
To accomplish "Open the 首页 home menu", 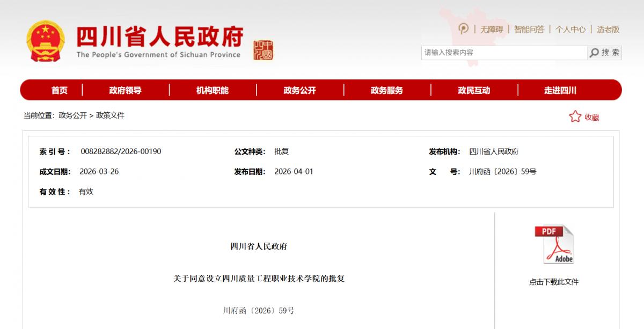I will [x=60, y=90].
